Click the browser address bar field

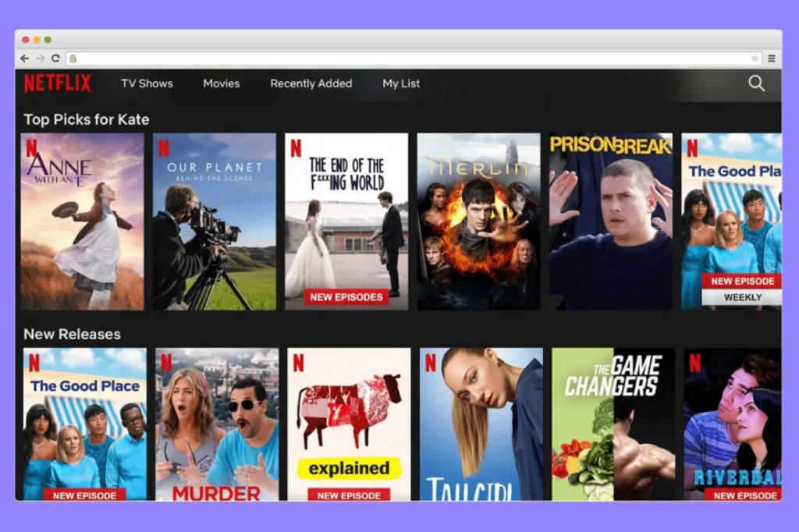[x=414, y=59]
